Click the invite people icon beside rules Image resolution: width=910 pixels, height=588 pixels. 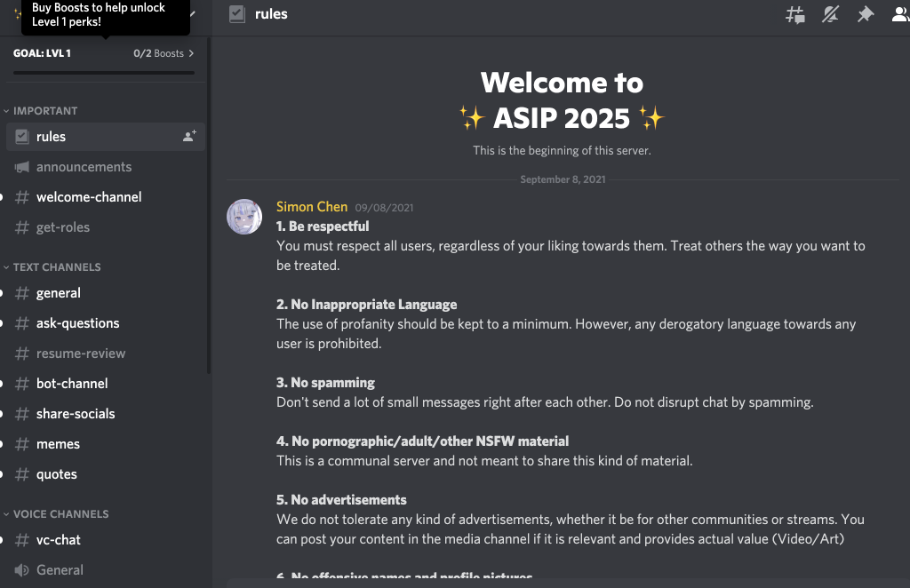coord(189,137)
